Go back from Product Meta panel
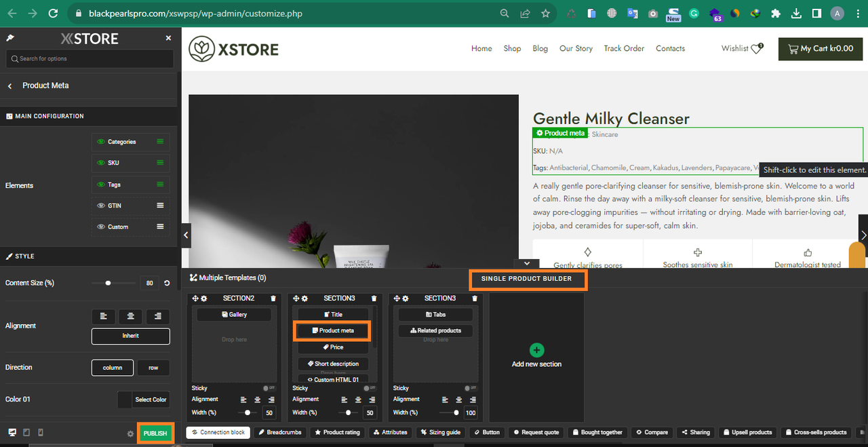This screenshot has width=868, height=447. click(x=9, y=85)
